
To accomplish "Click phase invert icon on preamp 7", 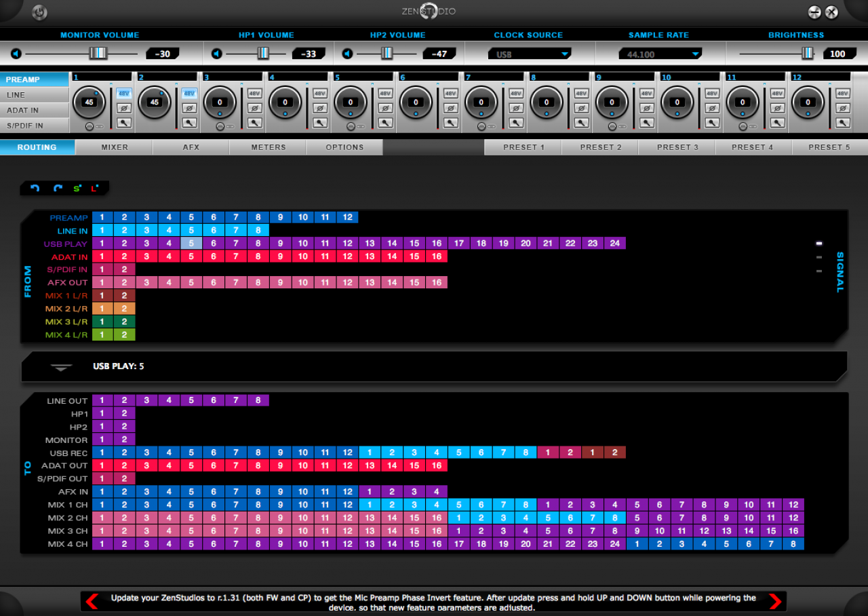I will [516, 108].
